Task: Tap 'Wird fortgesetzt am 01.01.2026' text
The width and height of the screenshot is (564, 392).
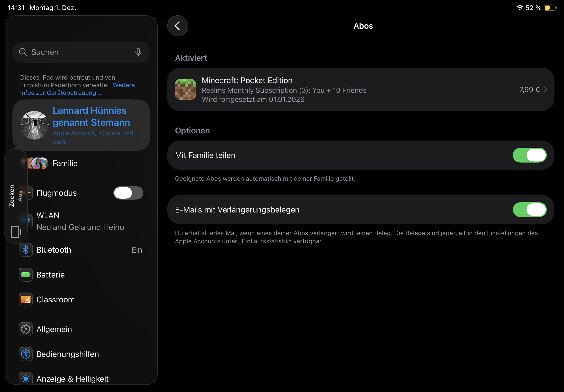Action: click(253, 99)
